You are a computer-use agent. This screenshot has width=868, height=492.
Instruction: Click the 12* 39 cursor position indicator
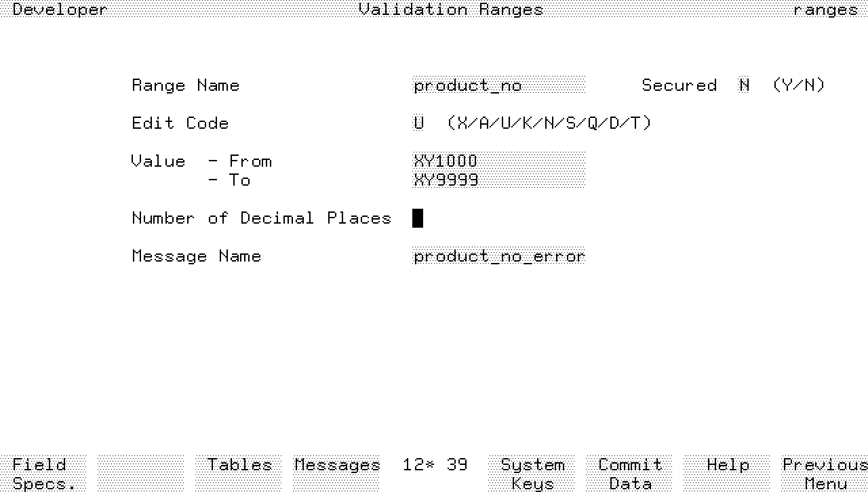pyautogui.click(x=435, y=465)
